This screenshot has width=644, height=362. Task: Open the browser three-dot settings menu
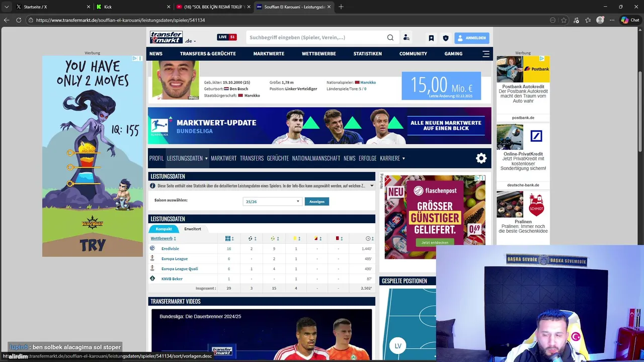pyautogui.click(x=612, y=20)
